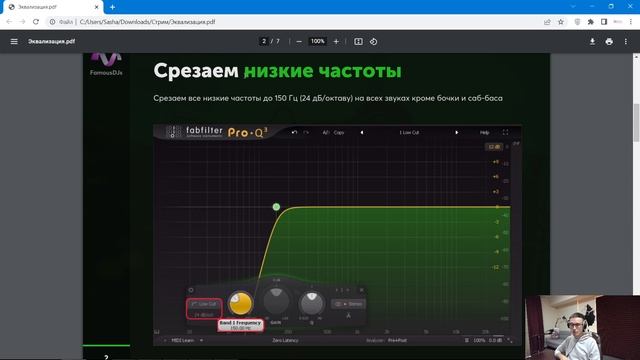
Task: Click the FamousDJs logo on the PDF page
Action: click(x=106, y=63)
